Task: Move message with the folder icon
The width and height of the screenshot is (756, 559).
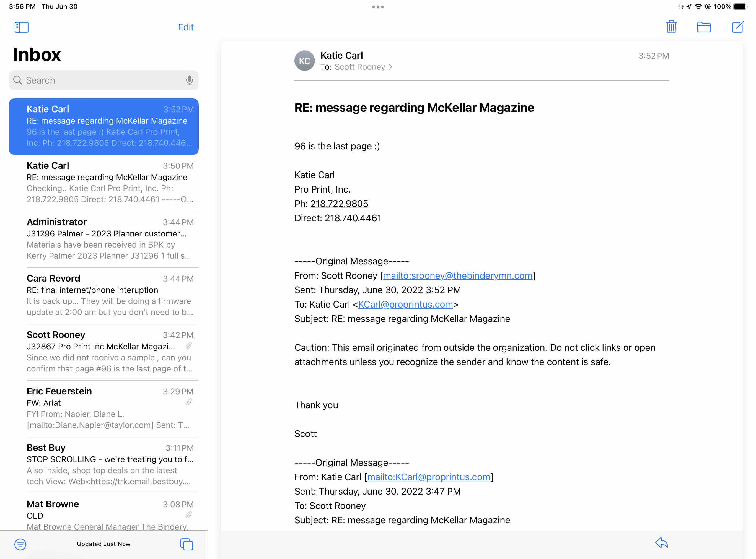Action: (703, 27)
